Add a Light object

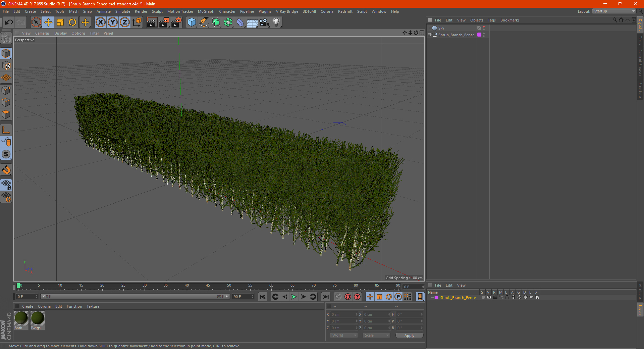pos(276,22)
